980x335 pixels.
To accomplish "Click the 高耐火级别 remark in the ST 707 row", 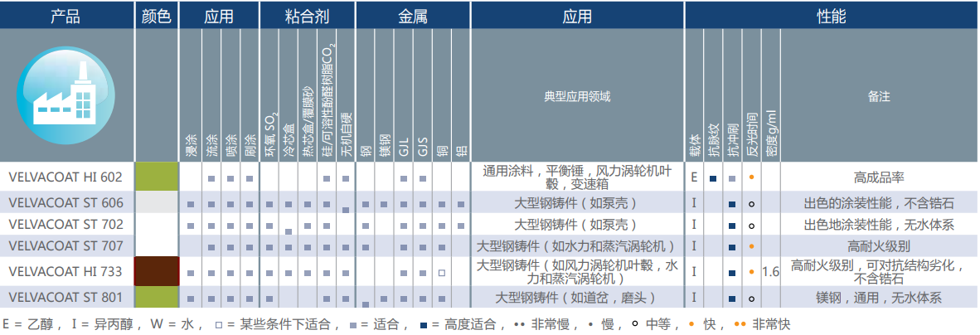I will (879, 245).
